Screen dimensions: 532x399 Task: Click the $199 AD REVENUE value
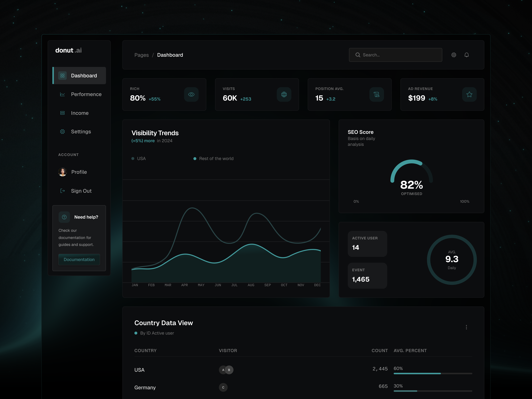coord(417,98)
